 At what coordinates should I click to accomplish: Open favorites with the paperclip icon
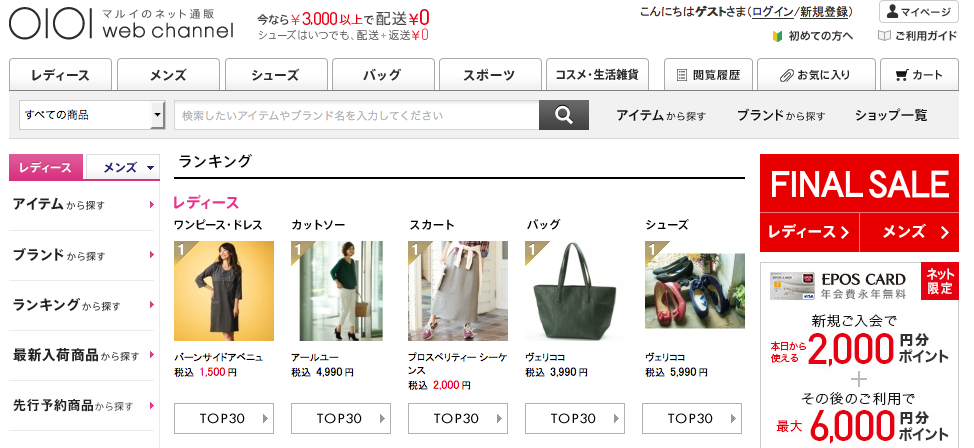pyautogui.click(x=816, y=75)
